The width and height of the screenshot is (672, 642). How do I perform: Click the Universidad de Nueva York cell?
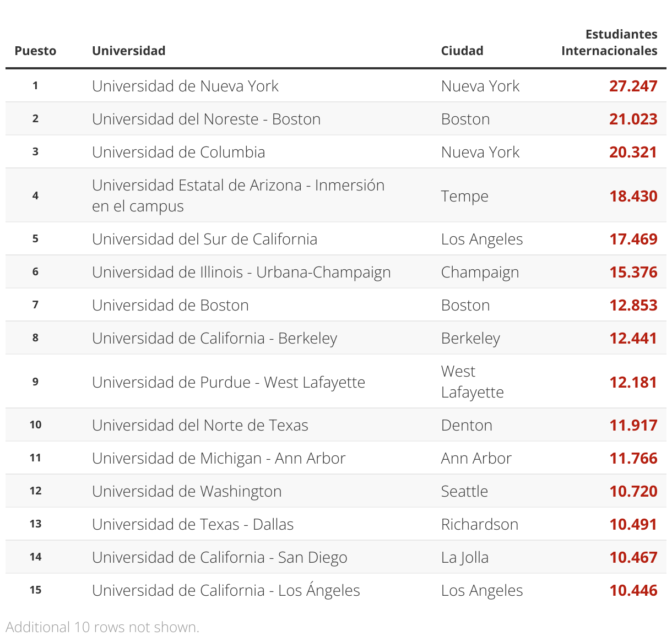click(x=185, y=86)
